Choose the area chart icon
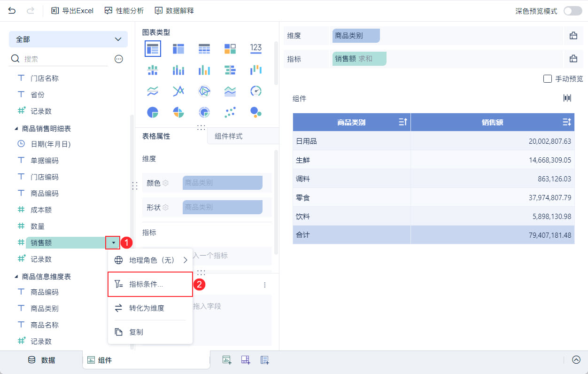588x374 pixels. (230, 91)
